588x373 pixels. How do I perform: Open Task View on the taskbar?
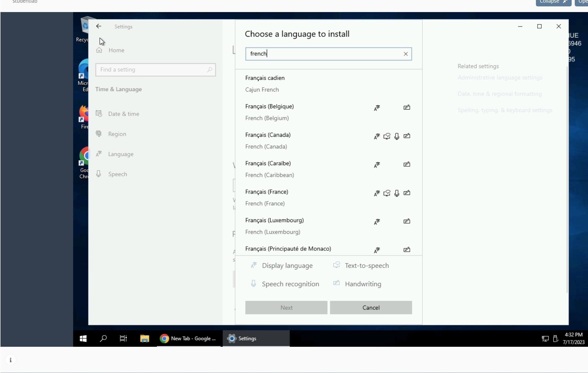point(123,338)
